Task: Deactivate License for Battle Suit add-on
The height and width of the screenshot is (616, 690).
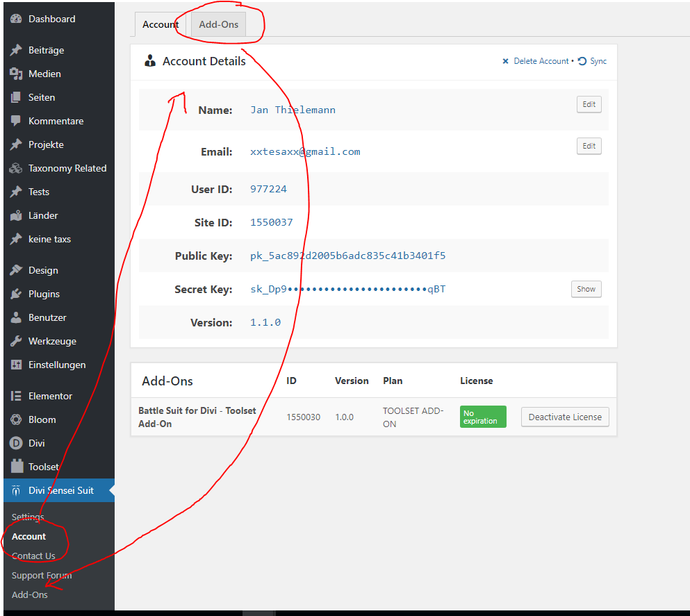Action: coord(565,417)
